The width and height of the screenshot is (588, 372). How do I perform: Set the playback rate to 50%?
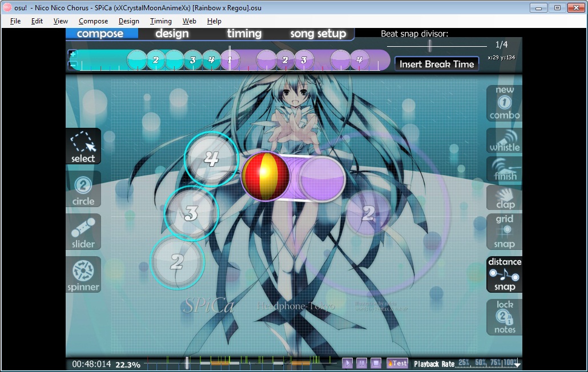pyautogui.click(x=480, y=362)
